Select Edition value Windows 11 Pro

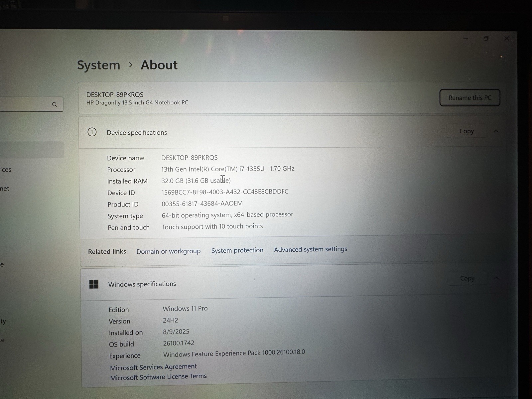coord(185,309)
